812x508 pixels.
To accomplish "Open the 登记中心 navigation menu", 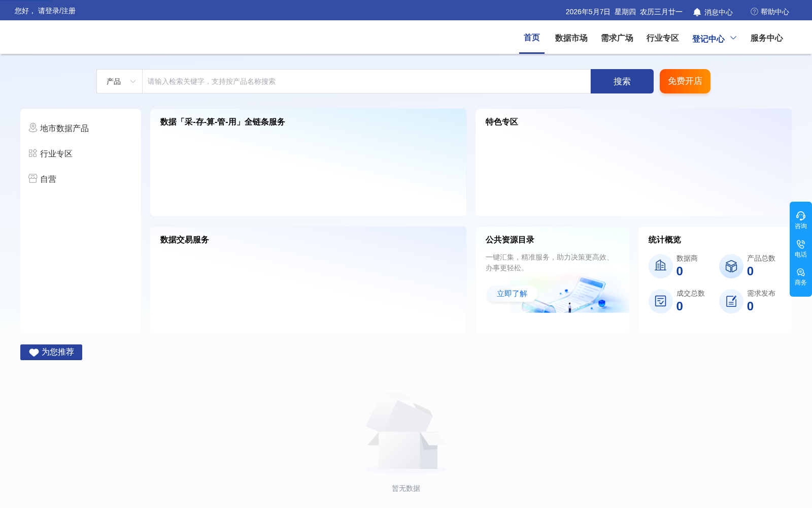I will 708,39.
